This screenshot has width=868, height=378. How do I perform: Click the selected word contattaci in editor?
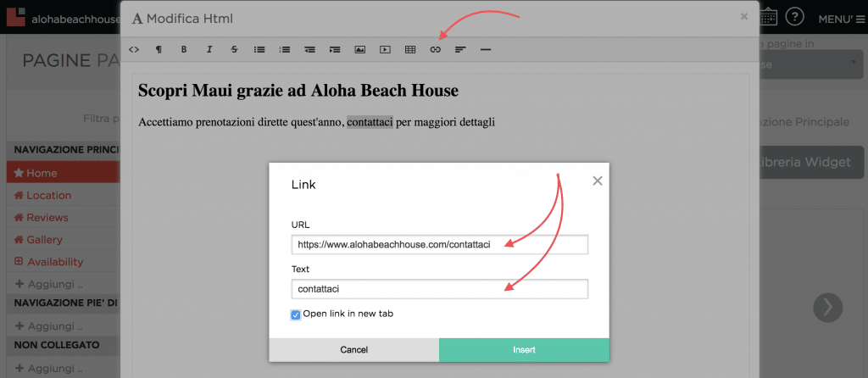coord(370,122)
